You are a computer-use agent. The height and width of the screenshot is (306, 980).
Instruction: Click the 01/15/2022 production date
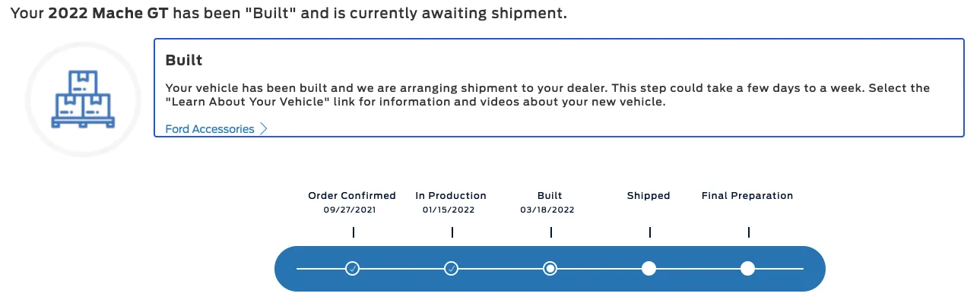point(449,210)
